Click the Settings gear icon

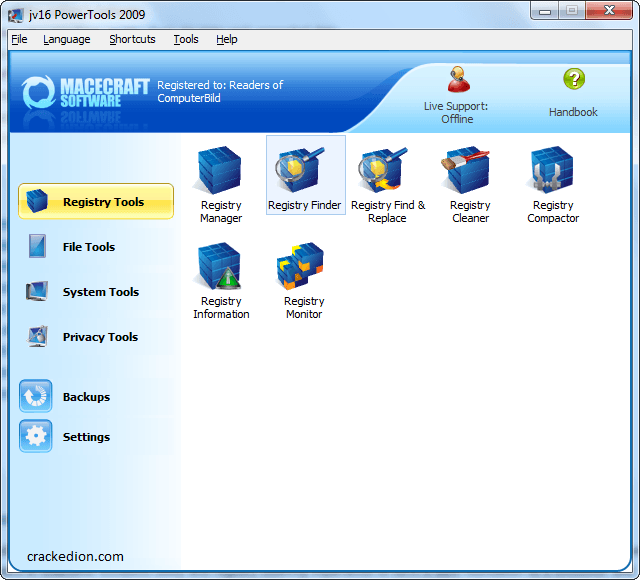pos(36,436)
